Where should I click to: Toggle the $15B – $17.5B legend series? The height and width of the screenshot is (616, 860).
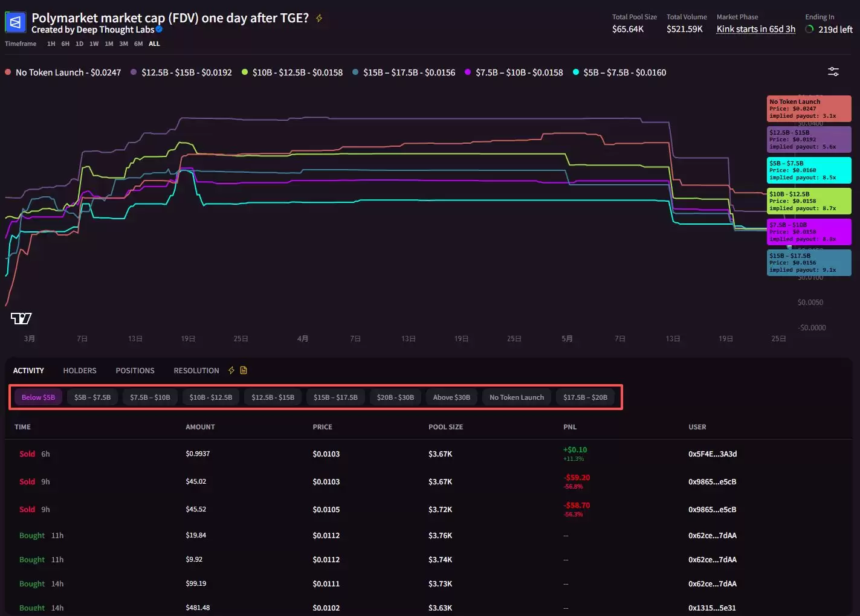(404, 72)
